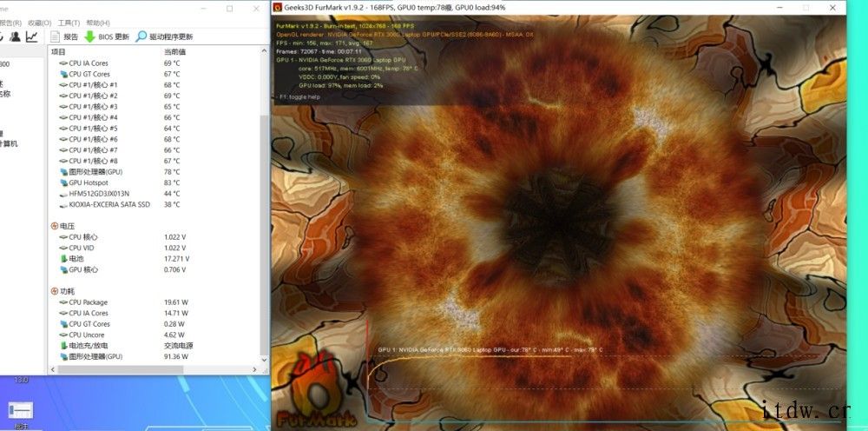This screenshot has width=868, height=431.
Task: Select the desktop shortcut icon below AIDA64 window
Action: pos(21,410)
